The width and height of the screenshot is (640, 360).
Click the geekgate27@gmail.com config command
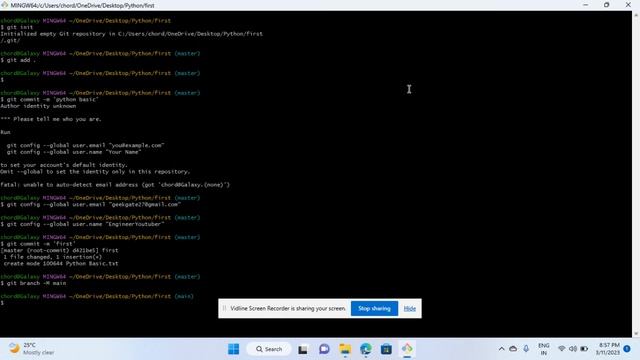[x=91, y=204]
